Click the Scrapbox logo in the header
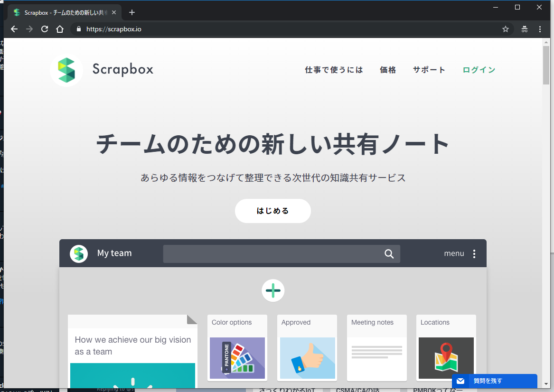This screenshot has width=554, height=392. 66,70
